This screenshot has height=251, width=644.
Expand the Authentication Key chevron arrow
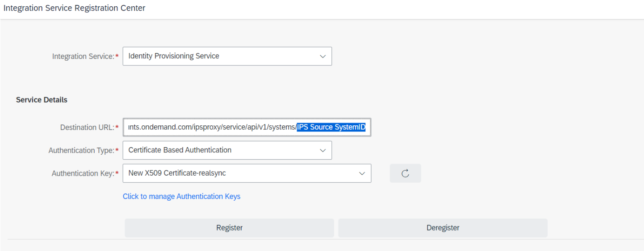362,173
